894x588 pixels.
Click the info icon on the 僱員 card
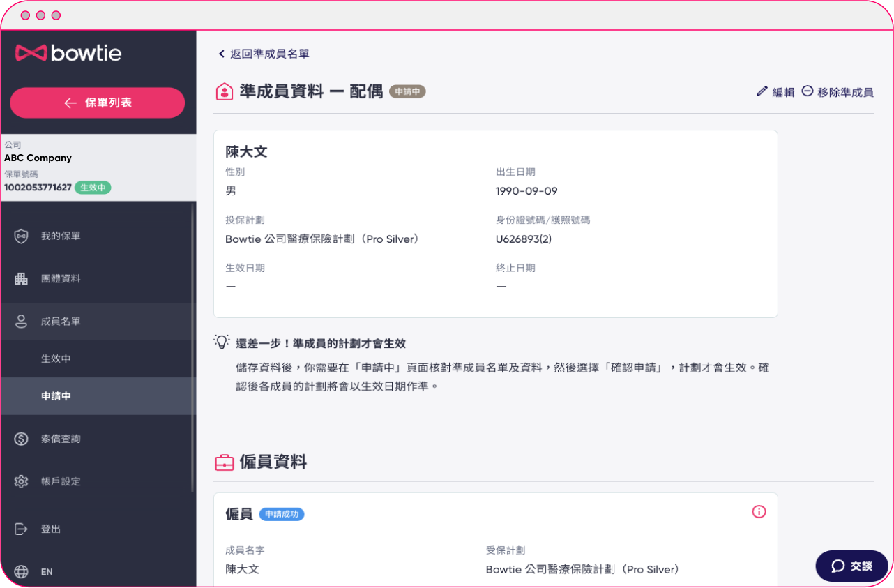click(x=759, y=511)
